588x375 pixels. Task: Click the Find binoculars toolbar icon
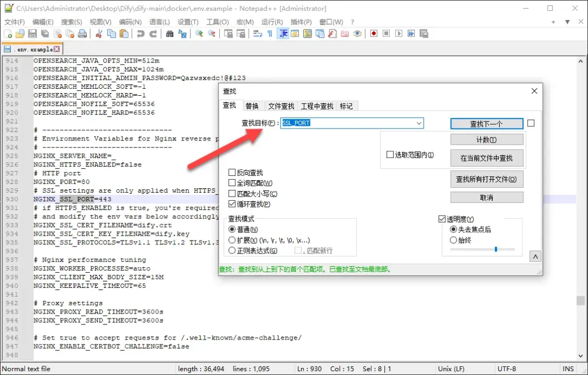coord(170,34)
